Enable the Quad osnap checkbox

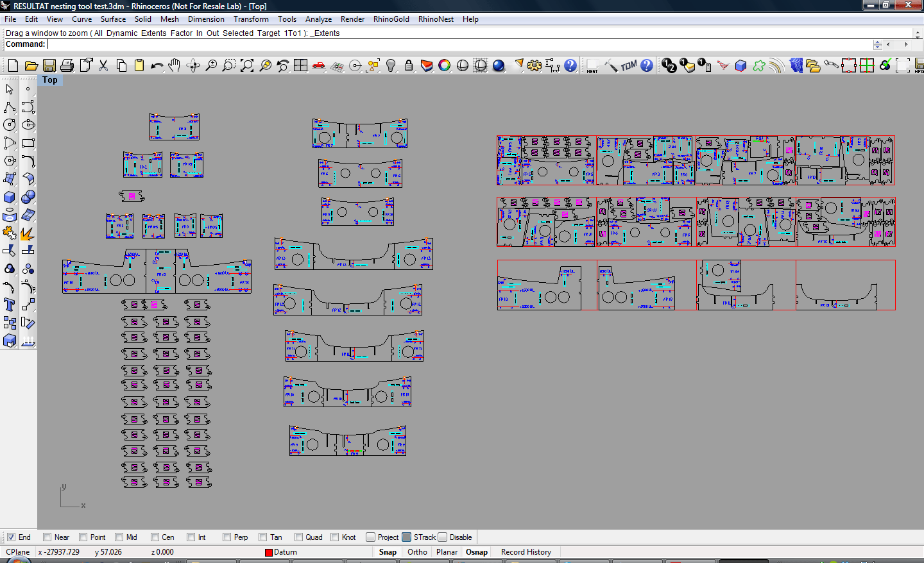298,537
